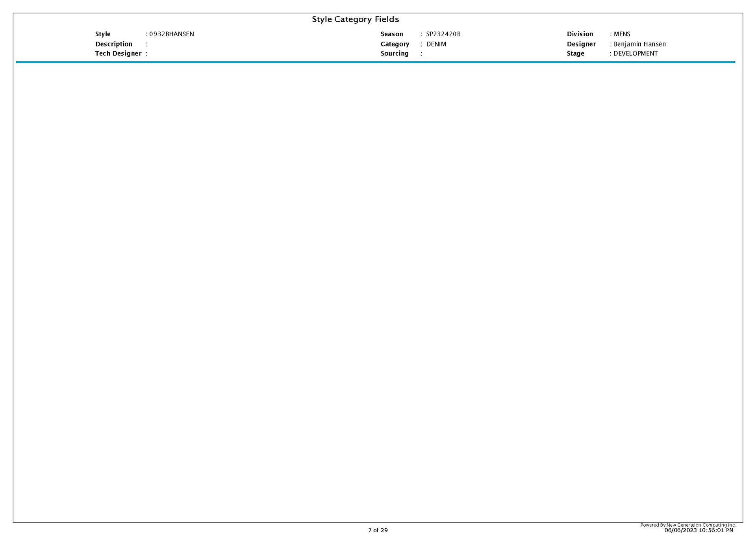Click the Designer field label
The image size is (756, 535).
point(581,44)
